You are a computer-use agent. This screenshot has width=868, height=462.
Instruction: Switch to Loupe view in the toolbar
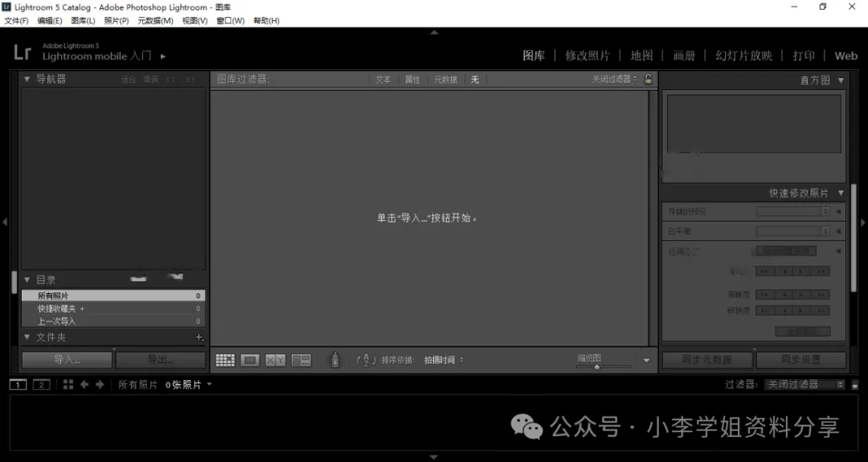coord(250,360)
